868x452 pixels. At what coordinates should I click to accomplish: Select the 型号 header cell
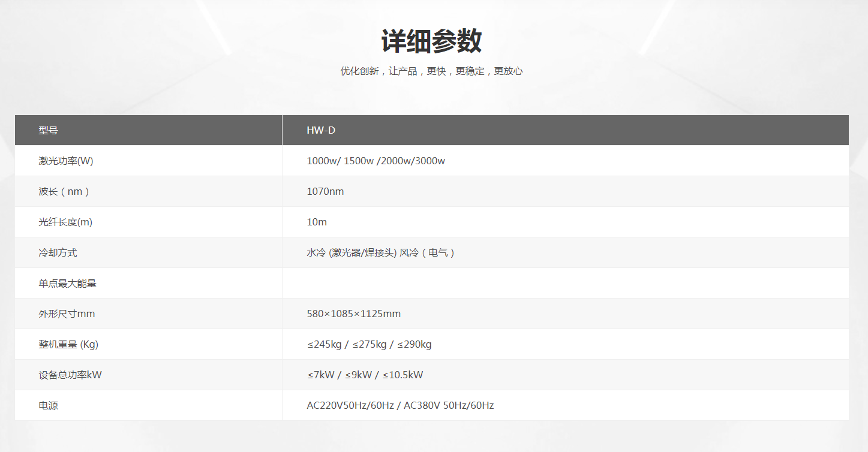(49, 130)
